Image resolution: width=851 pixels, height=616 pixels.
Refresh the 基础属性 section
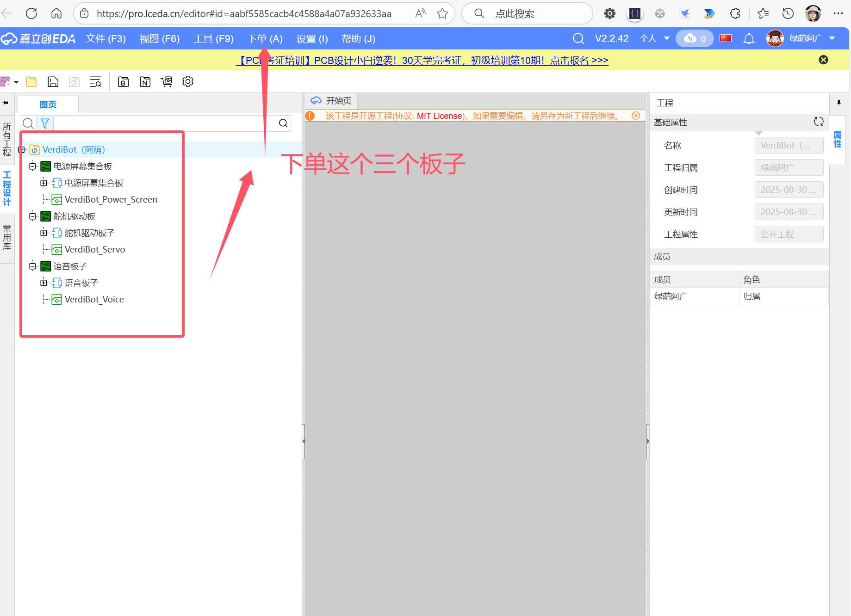818,122
